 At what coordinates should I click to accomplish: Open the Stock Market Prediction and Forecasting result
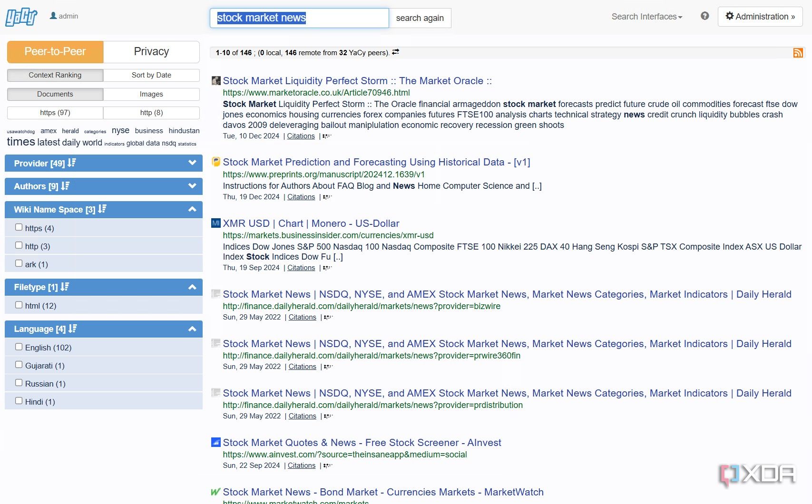376,162
